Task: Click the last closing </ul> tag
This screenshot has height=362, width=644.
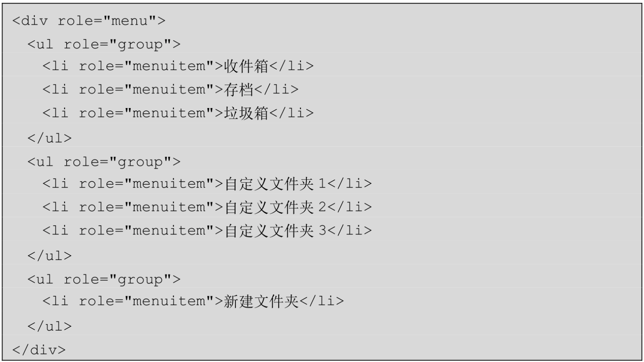Action: pos(50,327)
